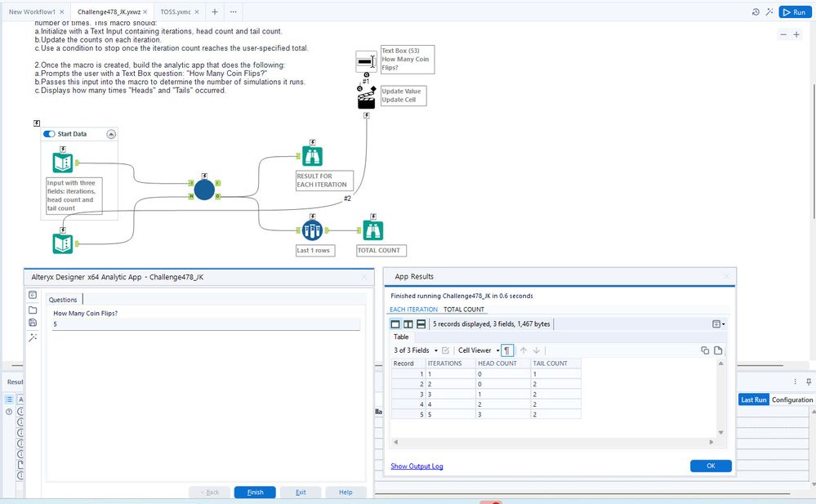The height and width of the screenshot is (504, 816).
Task: Select the Table tab in App Results
Action: click(401, 337)
